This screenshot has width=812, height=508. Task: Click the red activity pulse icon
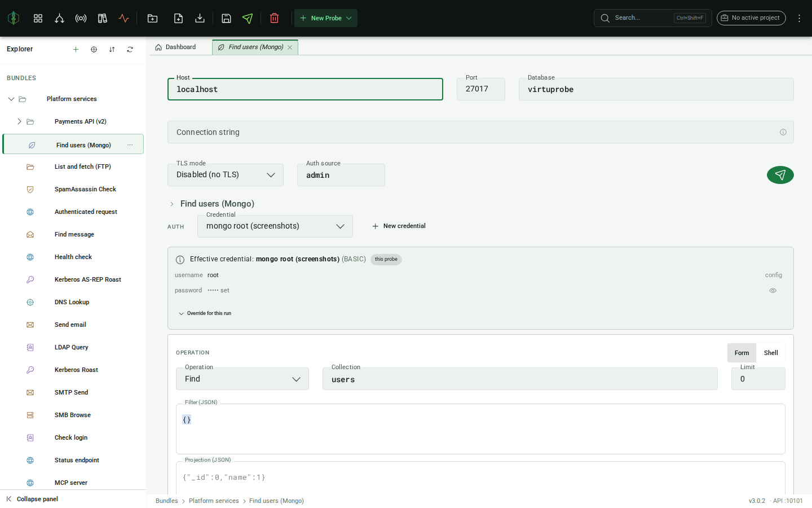123,18
